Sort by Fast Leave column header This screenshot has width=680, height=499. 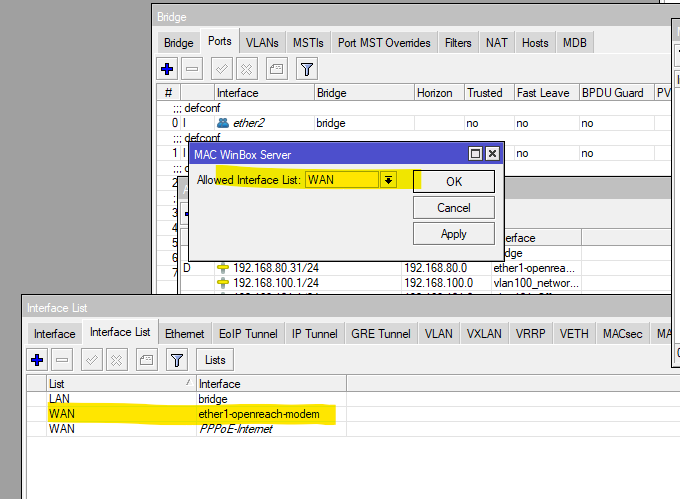click(x=547, y=93)
